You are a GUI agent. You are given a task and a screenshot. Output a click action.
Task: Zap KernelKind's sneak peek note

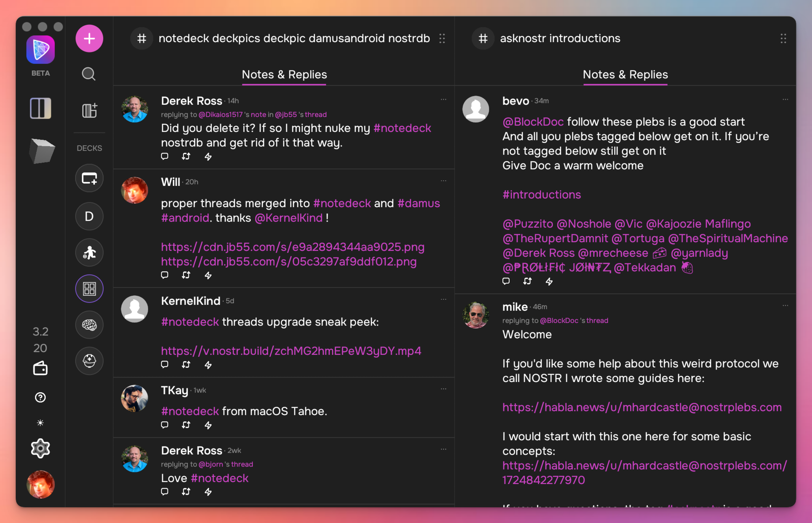coord(208,365)
